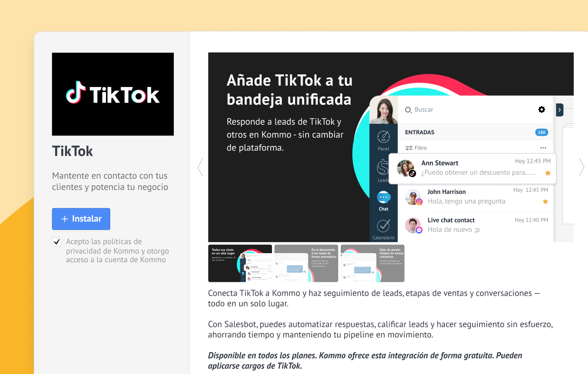Select the 'Da la bienvenida' thumbnail
The width and height of the screenshot is (588, 374).
tap(306, 263)
